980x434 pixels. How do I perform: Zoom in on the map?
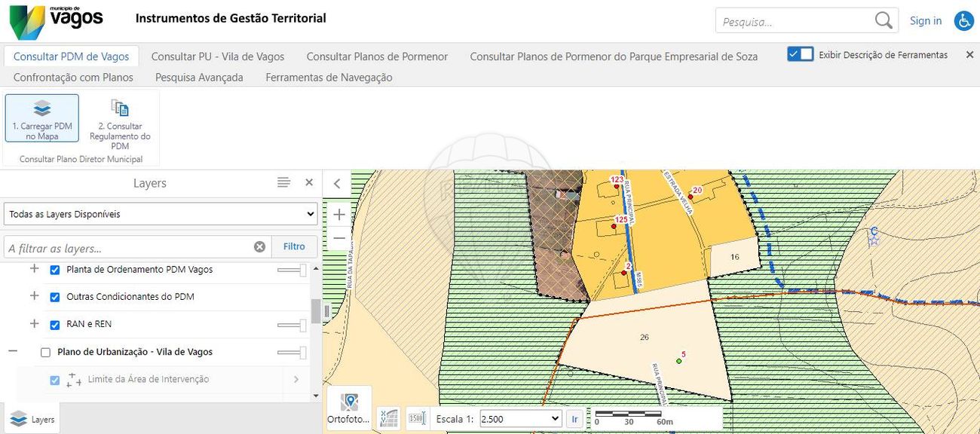pos(339,215)
